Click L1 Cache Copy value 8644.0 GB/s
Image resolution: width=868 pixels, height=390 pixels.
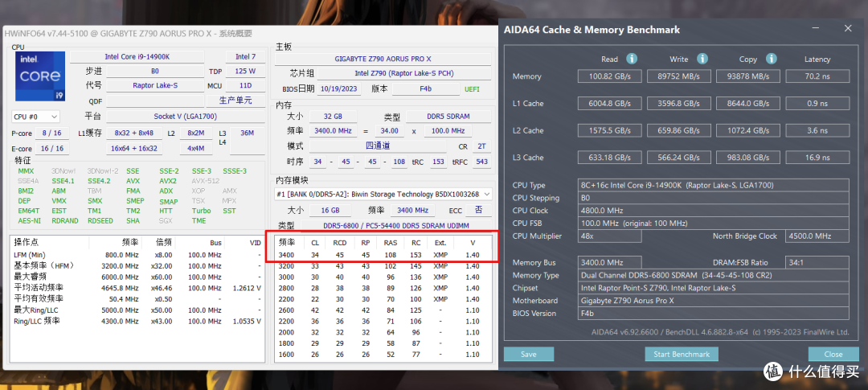(748, 104)
